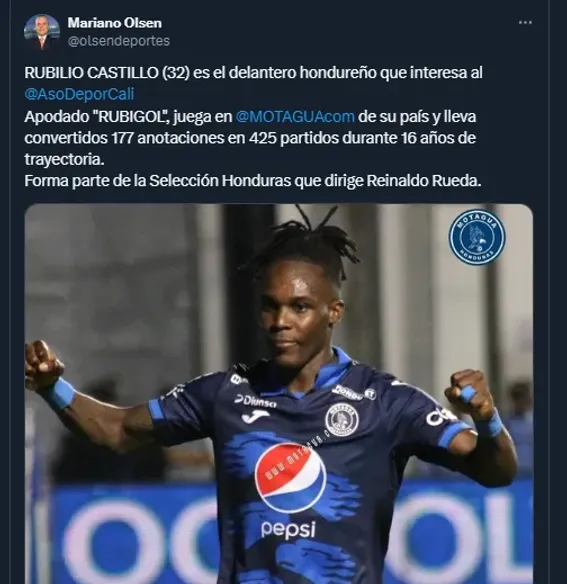Click the Motagua Honduras logo badge in photo

[x=476, y=237]
